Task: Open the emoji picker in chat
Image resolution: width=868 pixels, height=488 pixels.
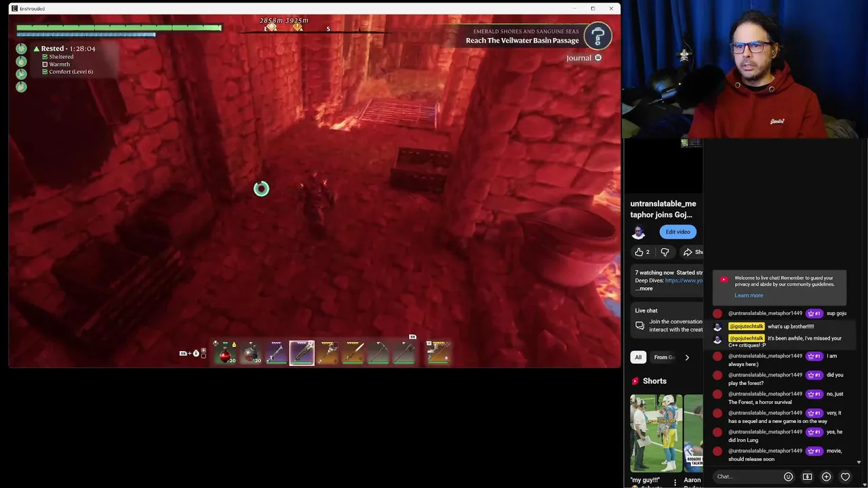Action: (788, 476)
